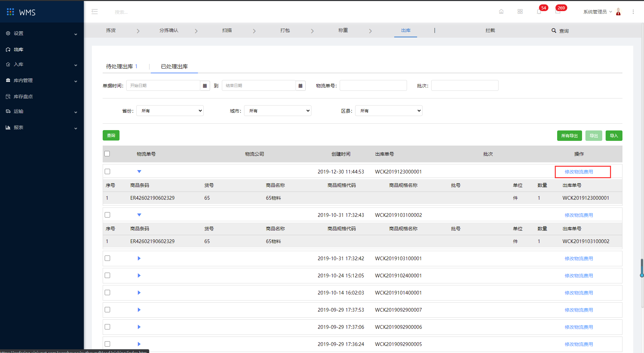
Task: Click the 设置 gear icon in the sidebar
Action: [x=8, y=33]
